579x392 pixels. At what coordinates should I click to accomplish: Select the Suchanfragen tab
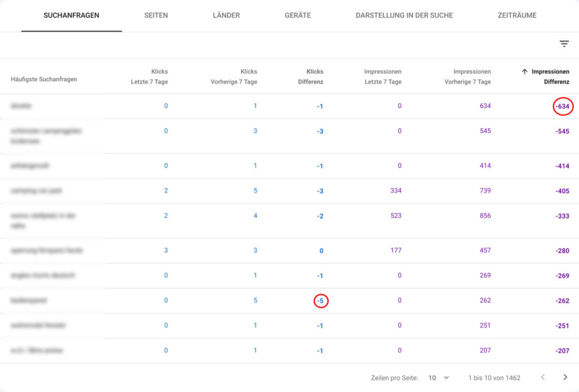pyautogui.click(x=71, y=15)
